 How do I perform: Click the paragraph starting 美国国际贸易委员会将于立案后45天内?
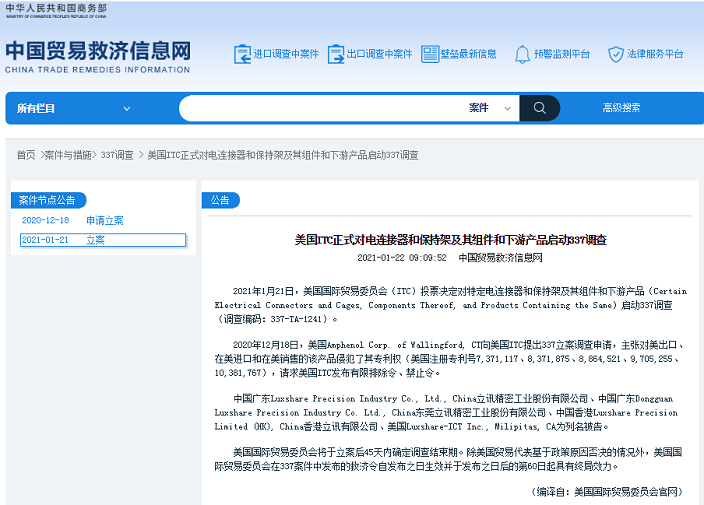(448, 459)
